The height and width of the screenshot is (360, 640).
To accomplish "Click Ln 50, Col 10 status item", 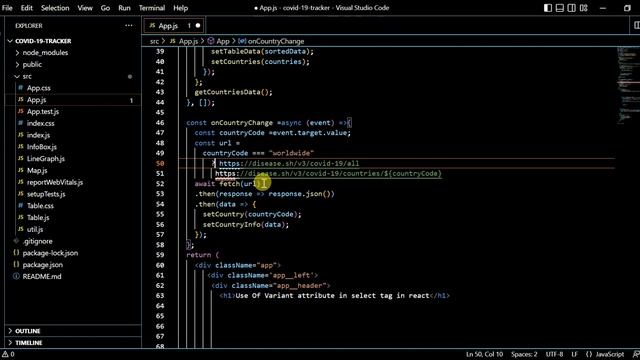I will pyautogui.click(x=484, y=354).
